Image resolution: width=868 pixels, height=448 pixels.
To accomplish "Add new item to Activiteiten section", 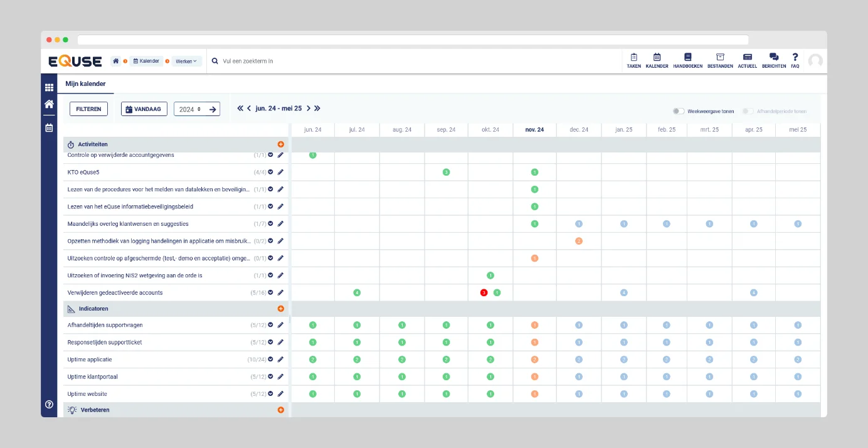I will pyautogui.click(x=280, y=144).
